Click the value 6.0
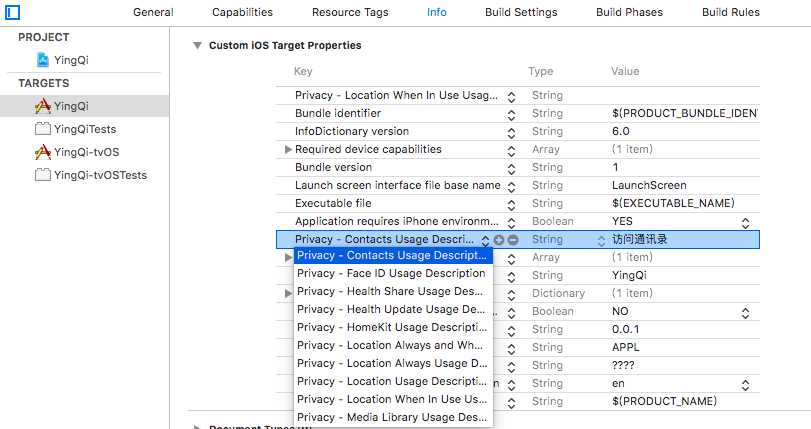This screenshot has width=811, height=429. click(621, 131)
